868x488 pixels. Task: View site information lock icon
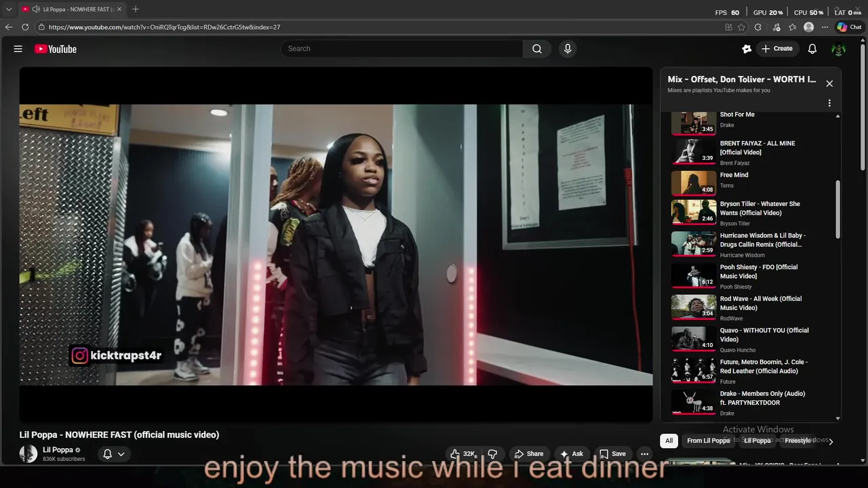coord(41,27)
